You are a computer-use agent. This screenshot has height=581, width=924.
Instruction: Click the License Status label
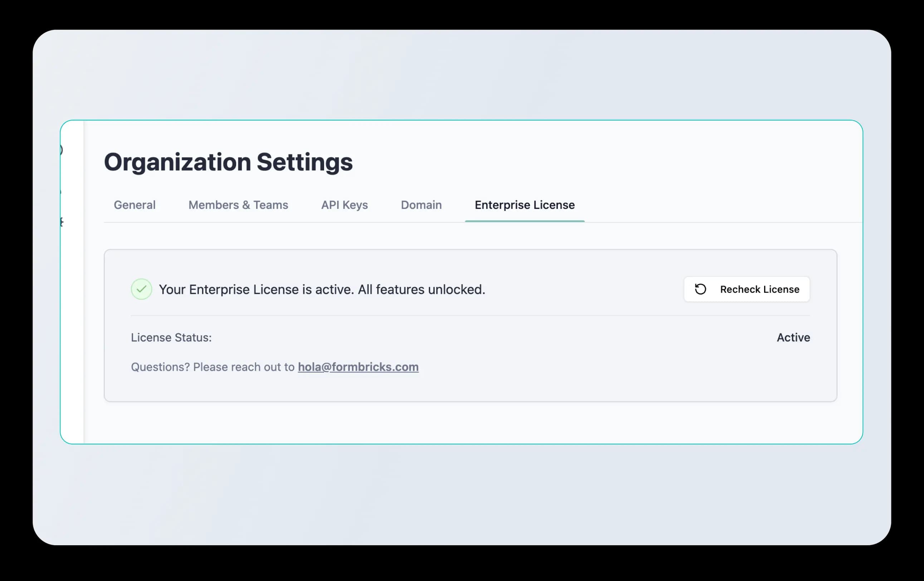coord(171,338)
